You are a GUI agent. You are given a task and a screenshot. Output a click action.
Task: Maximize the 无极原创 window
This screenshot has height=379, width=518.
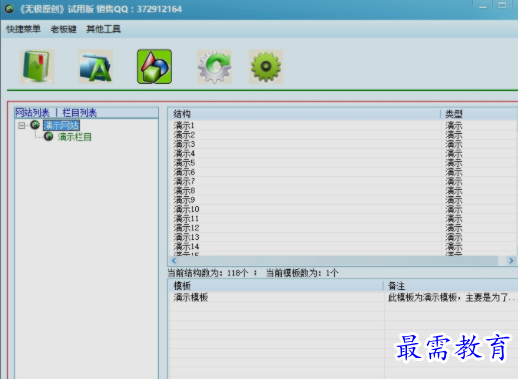[502, 6]
